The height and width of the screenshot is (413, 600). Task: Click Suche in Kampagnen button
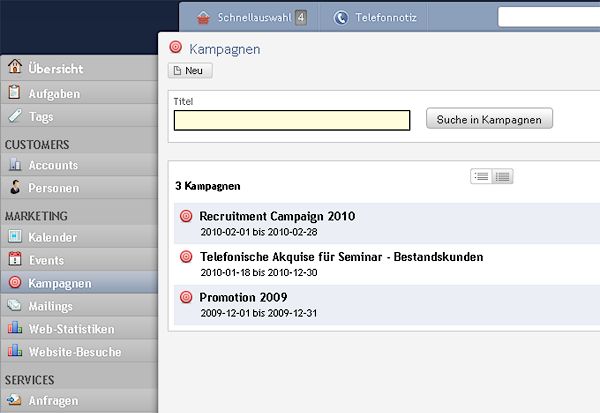click(489, 119)
